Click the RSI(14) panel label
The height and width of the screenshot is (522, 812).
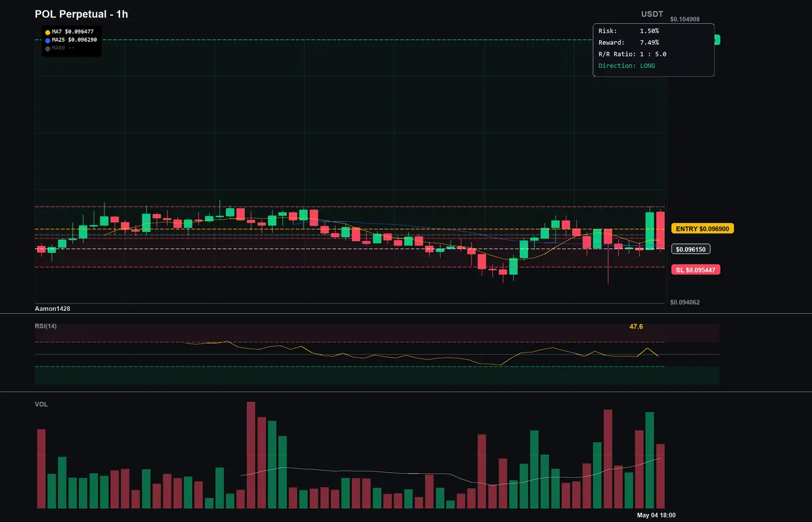click(46, 326)
